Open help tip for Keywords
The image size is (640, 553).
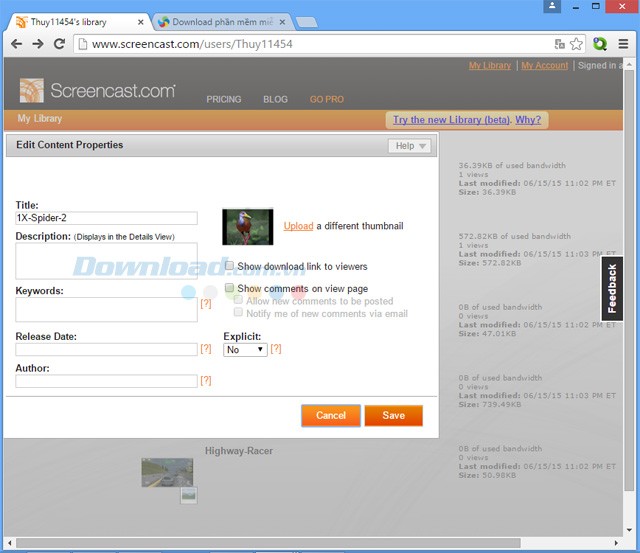(206, 303)
